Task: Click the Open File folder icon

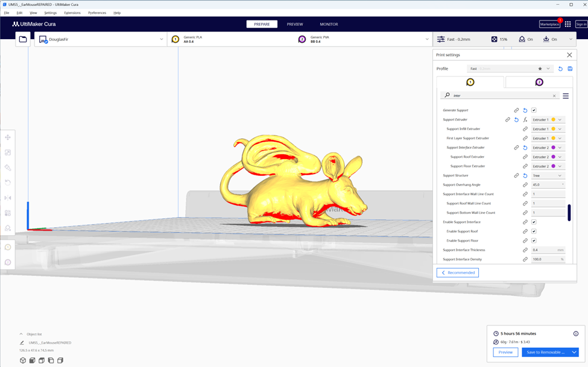Action: 23,39
